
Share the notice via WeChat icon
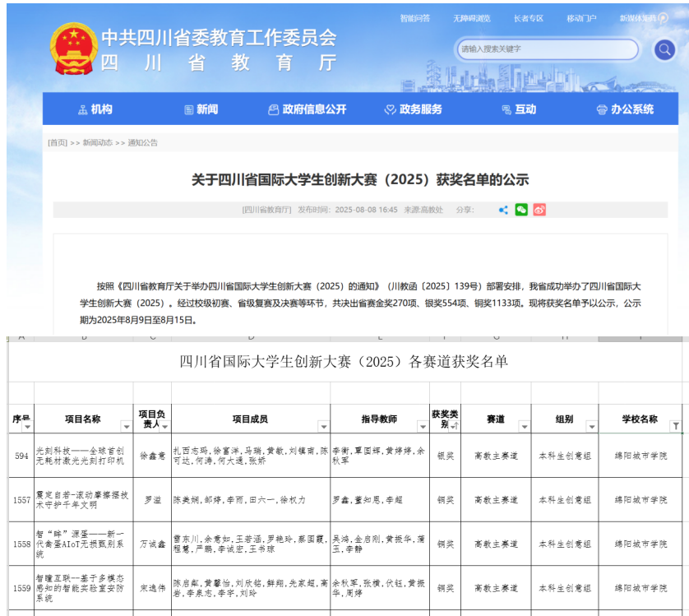tap(521, 210)
